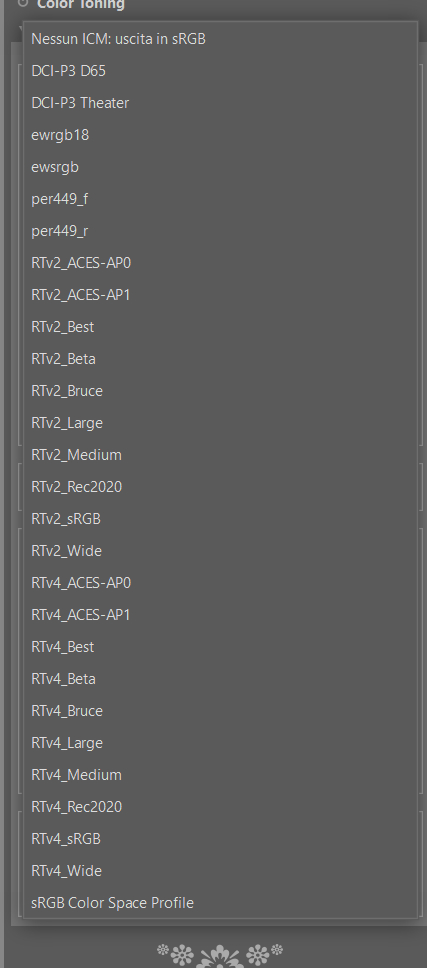The image size is (427, 968).
Task: Select sRGB Color Space Profile
Action: (220, 903)
